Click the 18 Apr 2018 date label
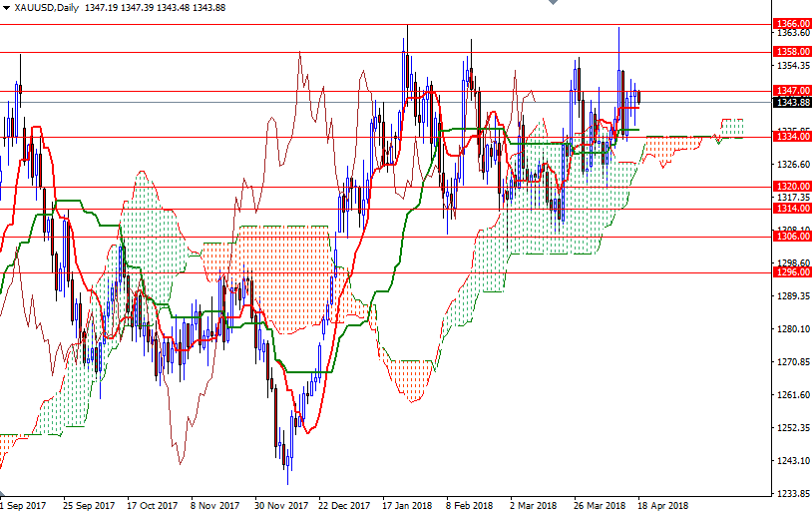This screenshot has width=812, height=513. point(662,505)
